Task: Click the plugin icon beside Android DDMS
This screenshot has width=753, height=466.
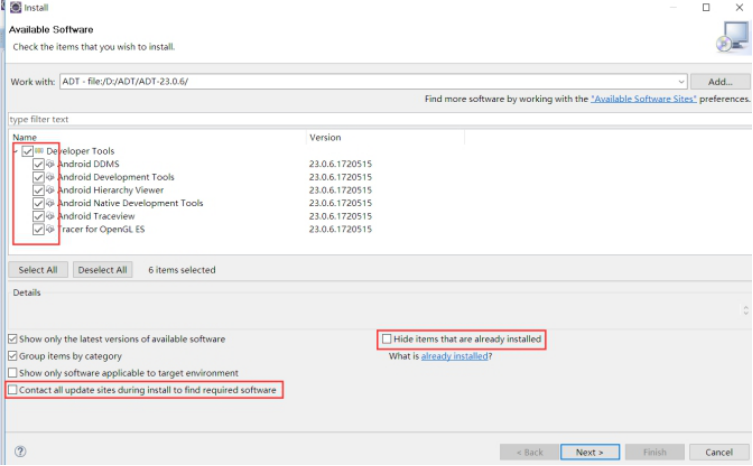Action: 50,164
